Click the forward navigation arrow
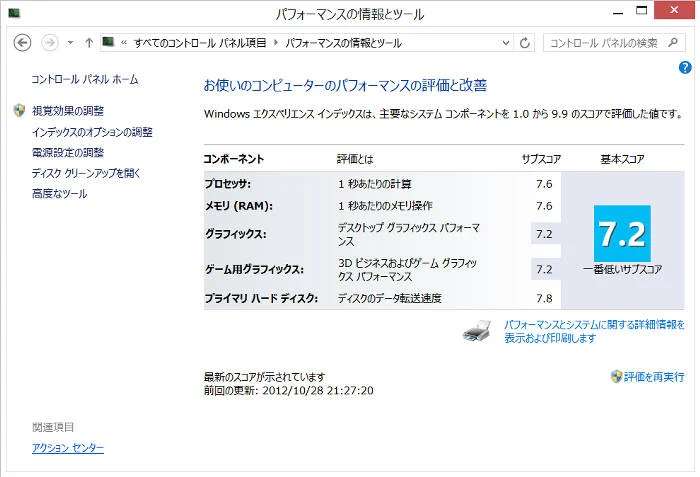This screenshot has height=477, width=700. coord(50,43)
